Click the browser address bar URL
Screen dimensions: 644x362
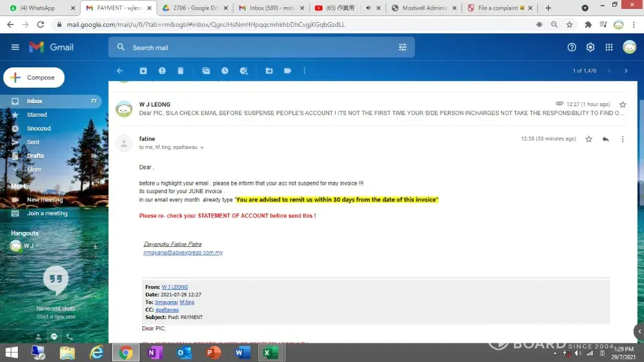point(205,24)
